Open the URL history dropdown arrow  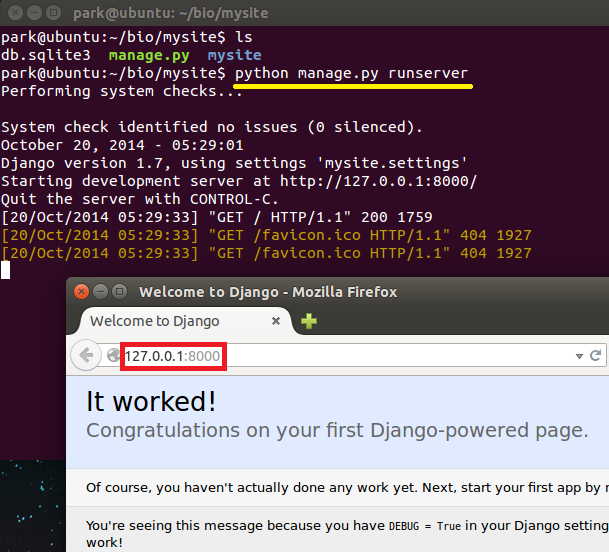click(579, 356)
